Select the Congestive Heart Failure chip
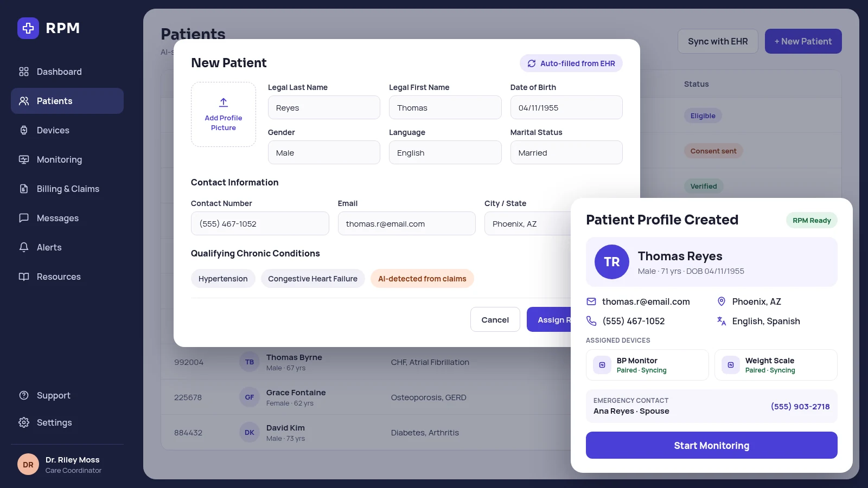Screen dimensions: 868x488 (x=312, y=279)
